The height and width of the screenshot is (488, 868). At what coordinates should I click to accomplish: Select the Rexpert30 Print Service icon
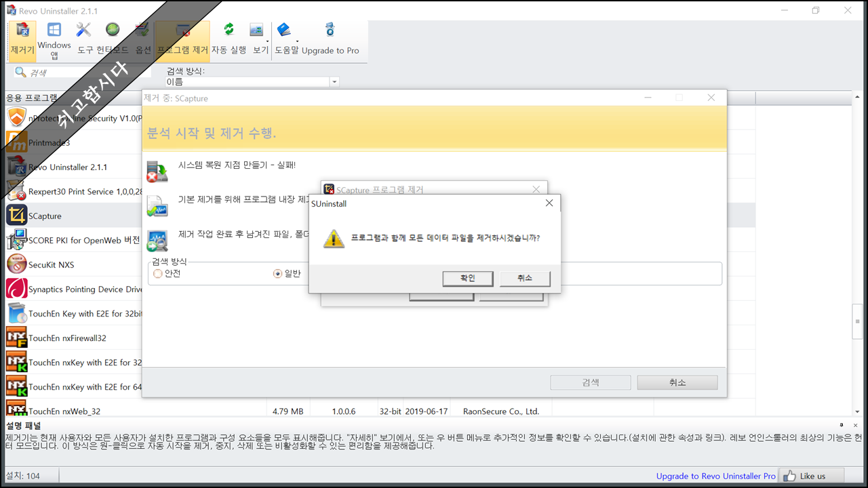tap(17, 191)
